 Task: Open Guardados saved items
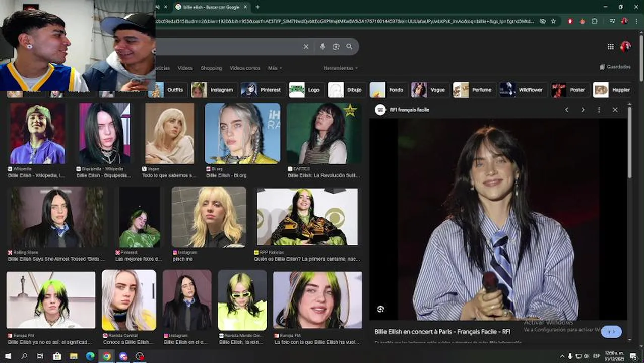pos(615,67)
